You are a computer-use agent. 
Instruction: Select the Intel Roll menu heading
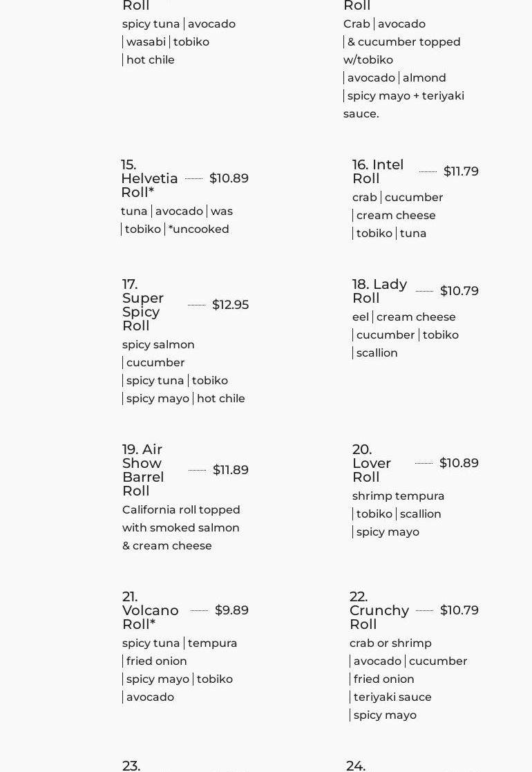coord(378,171)
